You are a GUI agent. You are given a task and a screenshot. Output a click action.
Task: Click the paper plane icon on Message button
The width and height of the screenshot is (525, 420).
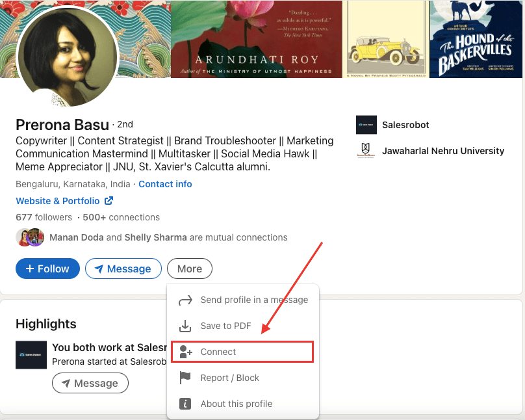[101, 268]
